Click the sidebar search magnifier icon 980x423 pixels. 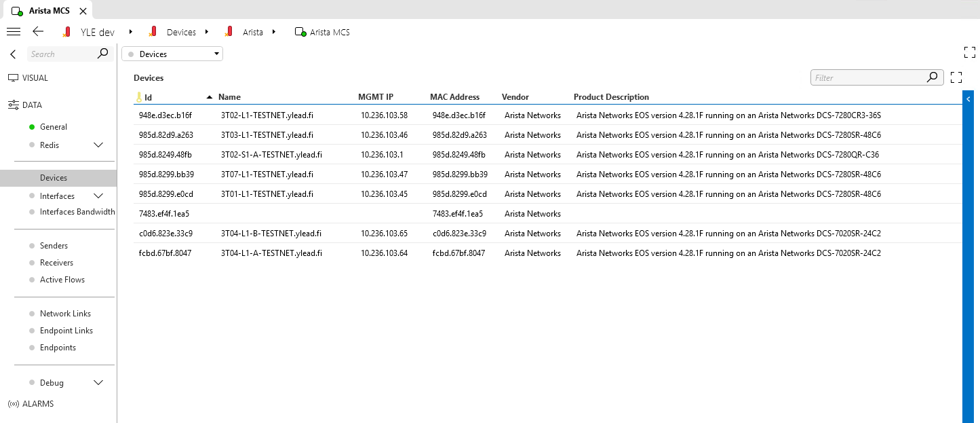click(x=103, y=54)
